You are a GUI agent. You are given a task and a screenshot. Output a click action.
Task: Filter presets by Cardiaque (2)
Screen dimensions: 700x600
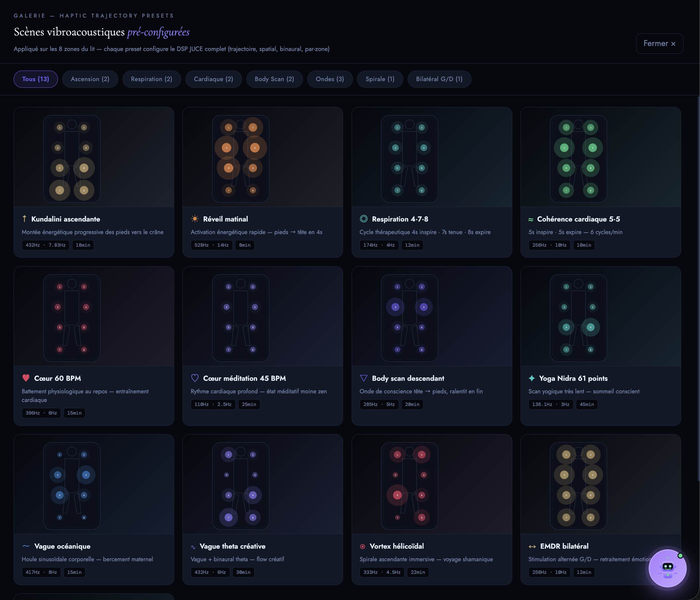pos(214,79)
